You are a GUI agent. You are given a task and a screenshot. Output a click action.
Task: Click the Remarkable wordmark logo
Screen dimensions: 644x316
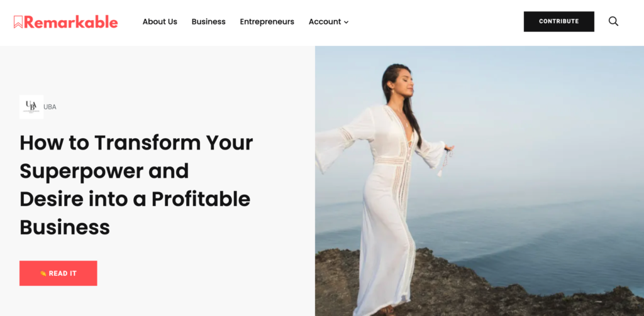point(70,22)
